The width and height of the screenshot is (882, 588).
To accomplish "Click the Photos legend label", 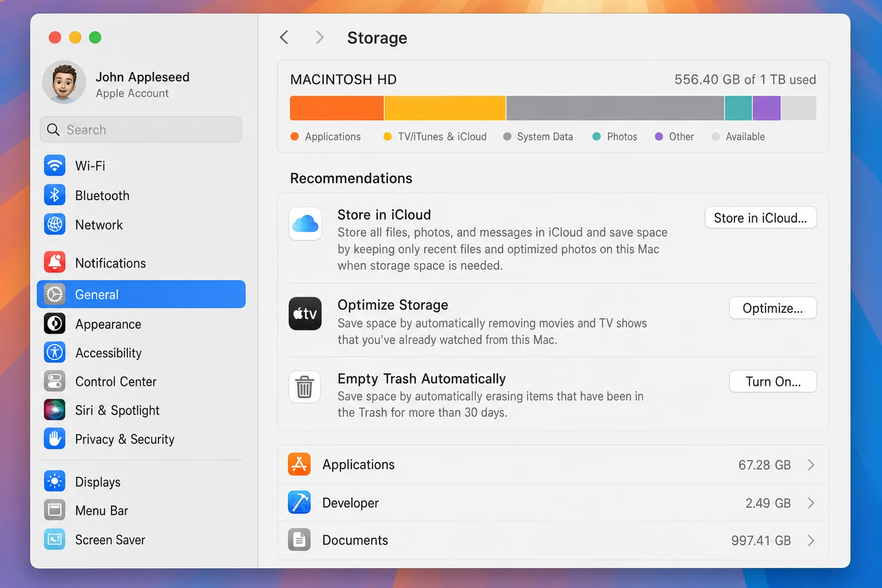I will pyautogui.click(x=622, y=137).
